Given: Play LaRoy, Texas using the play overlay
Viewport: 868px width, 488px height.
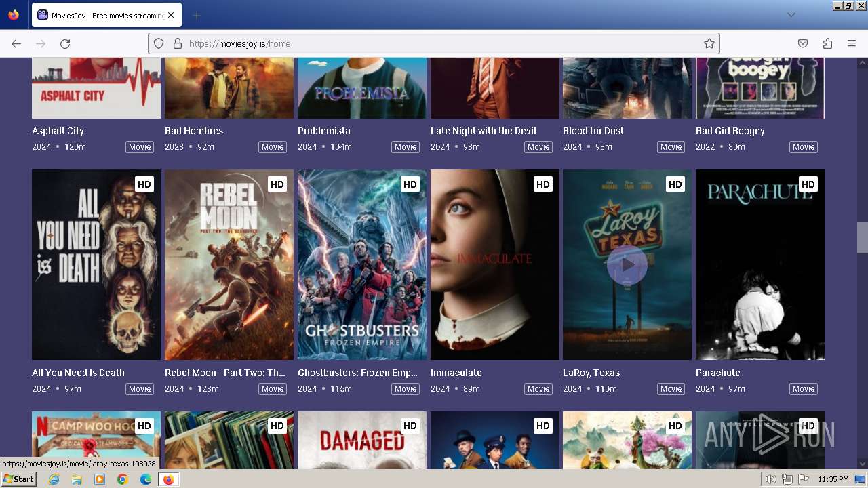Looking at the screenshot, I should pos(627,264).
